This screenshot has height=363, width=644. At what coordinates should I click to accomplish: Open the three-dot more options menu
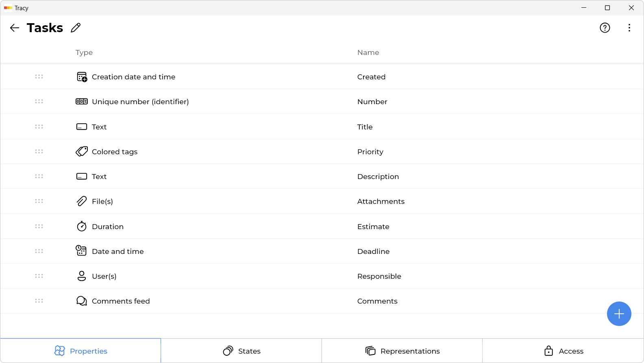click(629, 28)
